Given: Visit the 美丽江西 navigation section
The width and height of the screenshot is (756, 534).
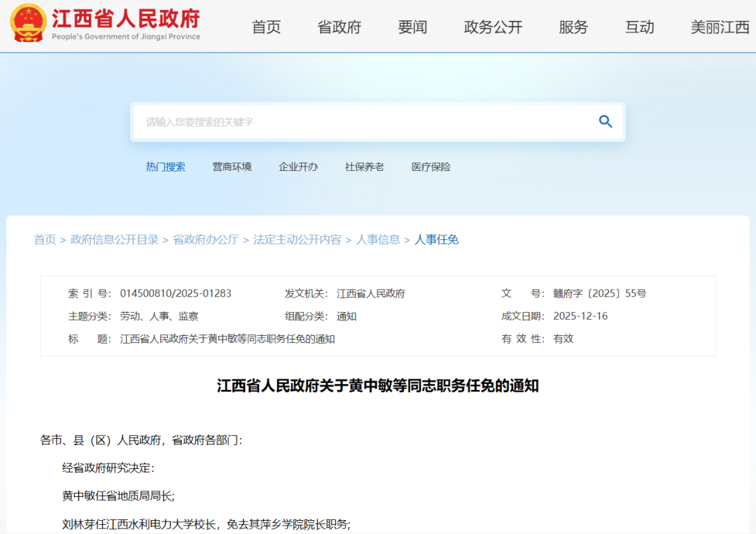Looking at the screenshot, I should [720, 27].
